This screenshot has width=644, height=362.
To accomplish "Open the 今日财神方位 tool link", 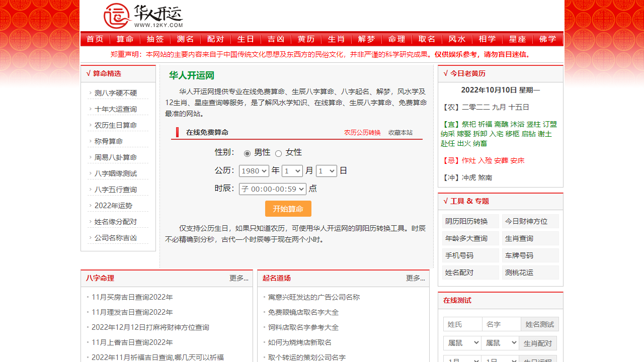I will [530, 221].
